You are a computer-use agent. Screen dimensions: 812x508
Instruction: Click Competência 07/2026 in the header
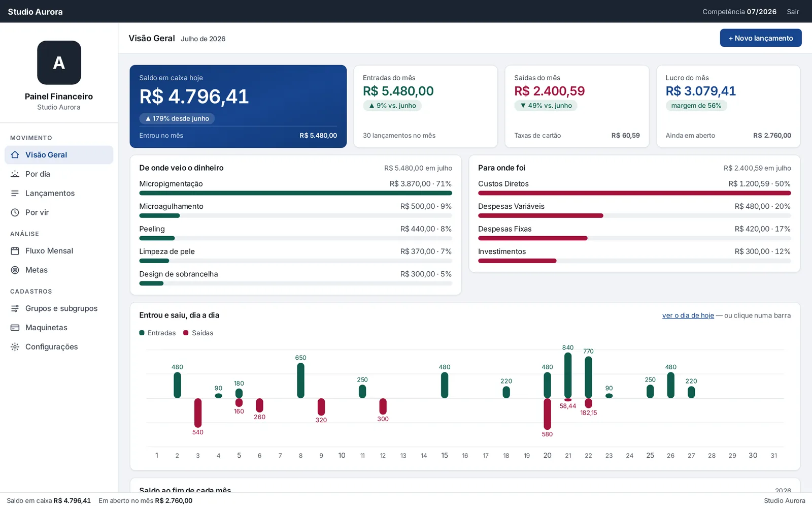739,12
